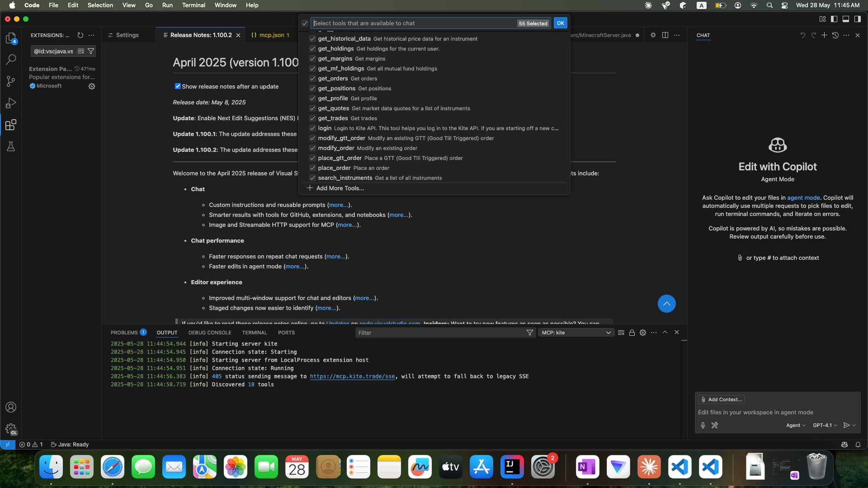Open editor more actions ellipsis

click(676, 35)
